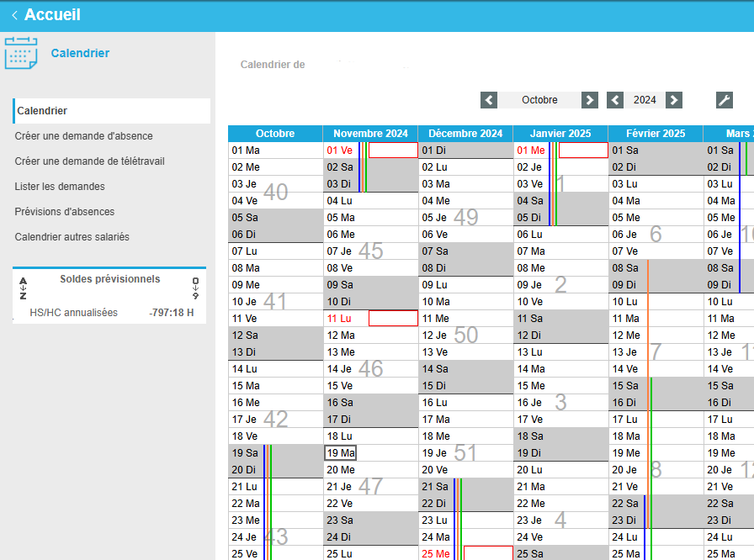
Task: Move forward one year with right arrow
Action: [x=674, y=100]
